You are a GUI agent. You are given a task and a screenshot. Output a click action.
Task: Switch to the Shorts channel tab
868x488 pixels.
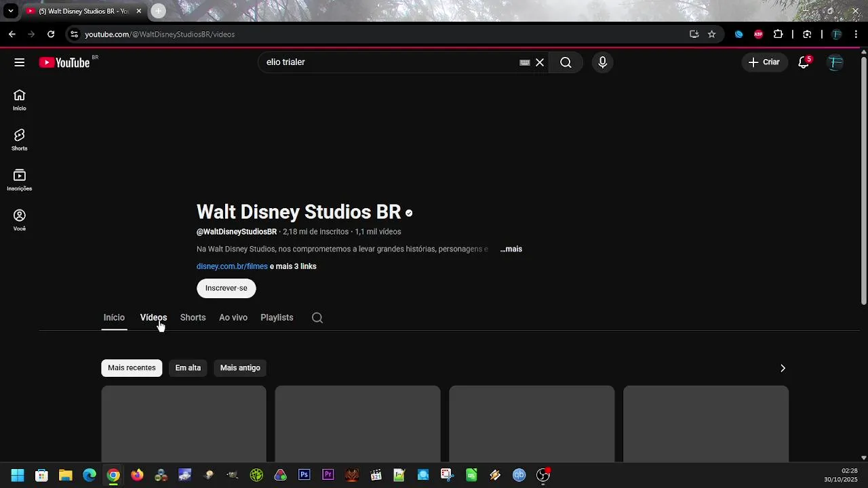[x=193, y=318]
